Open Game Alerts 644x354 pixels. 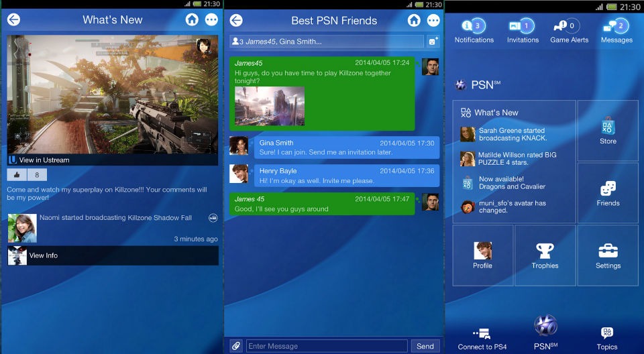[x=570, y=32]
